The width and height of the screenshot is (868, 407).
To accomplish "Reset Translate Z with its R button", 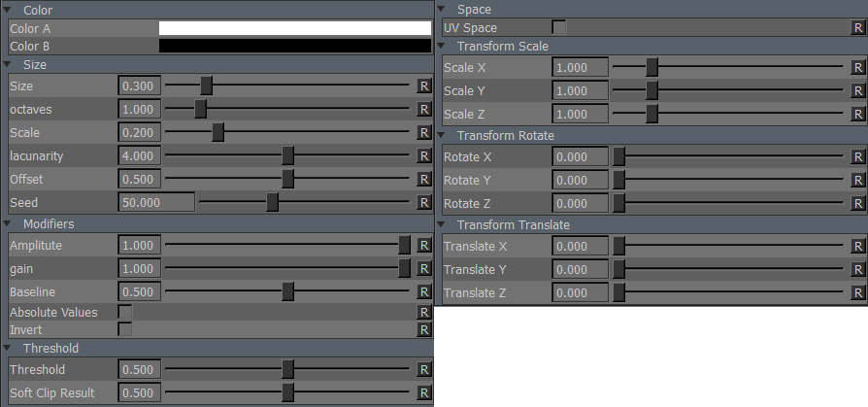I will (858, 292).
